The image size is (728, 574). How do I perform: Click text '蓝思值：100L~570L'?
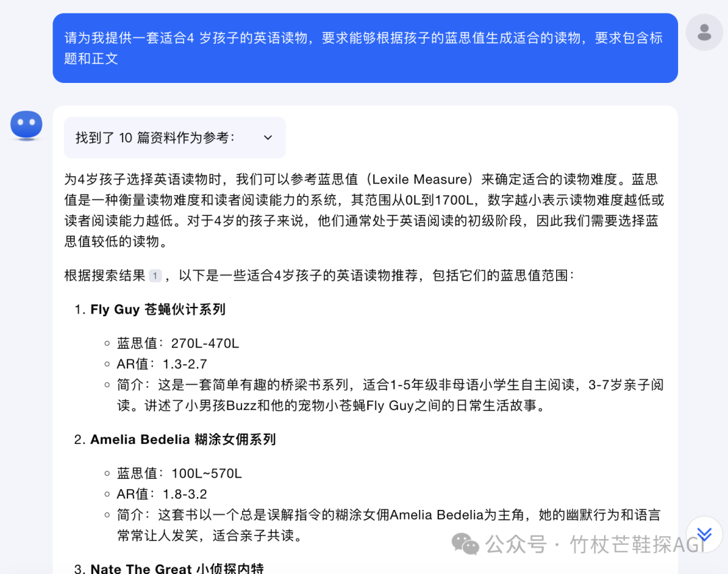click(x=179, y=473)
